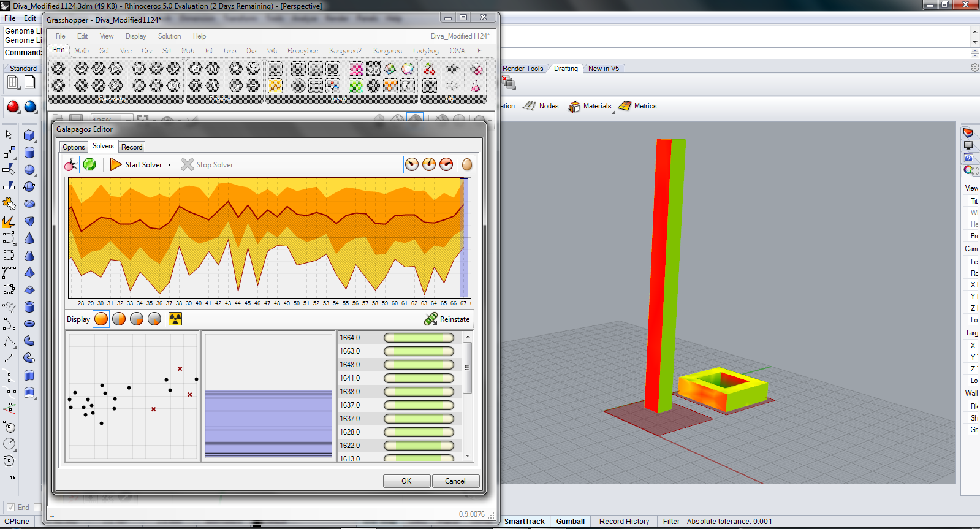This screenshot has height=529, width=980.
Task: Select the Solvers tab in Galapagos
Action: pos(103,146)
